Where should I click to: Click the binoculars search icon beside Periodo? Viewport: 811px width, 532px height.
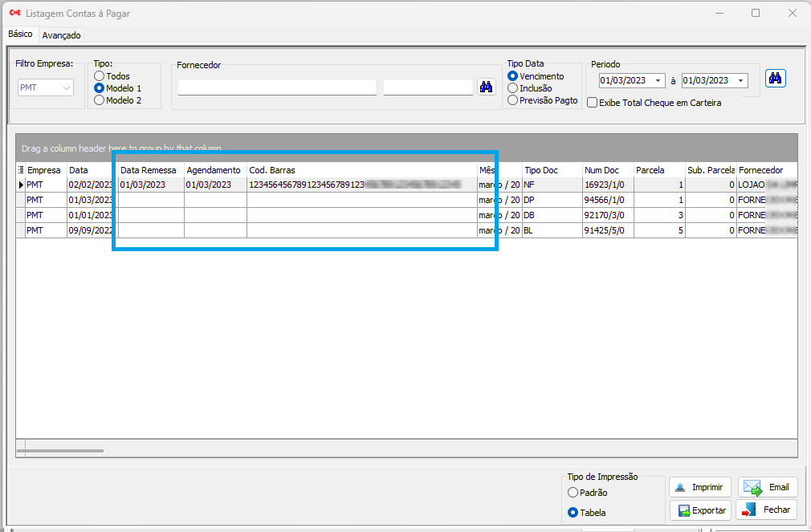point(775,79)
